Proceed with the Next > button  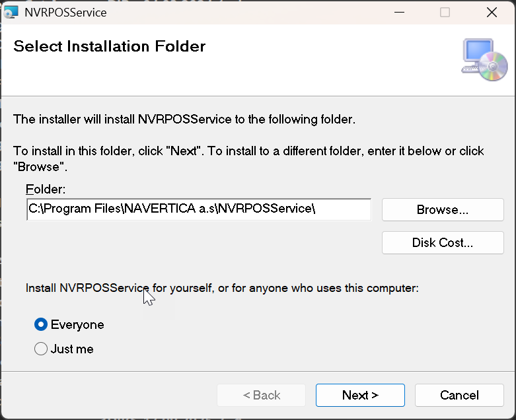tap(360, 395)
